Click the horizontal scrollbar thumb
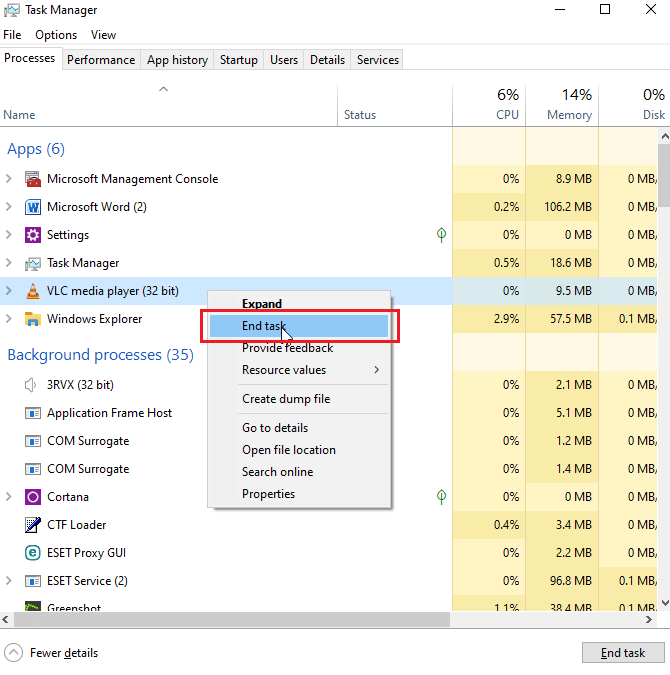The image size is (670, 675). [232, 620]
